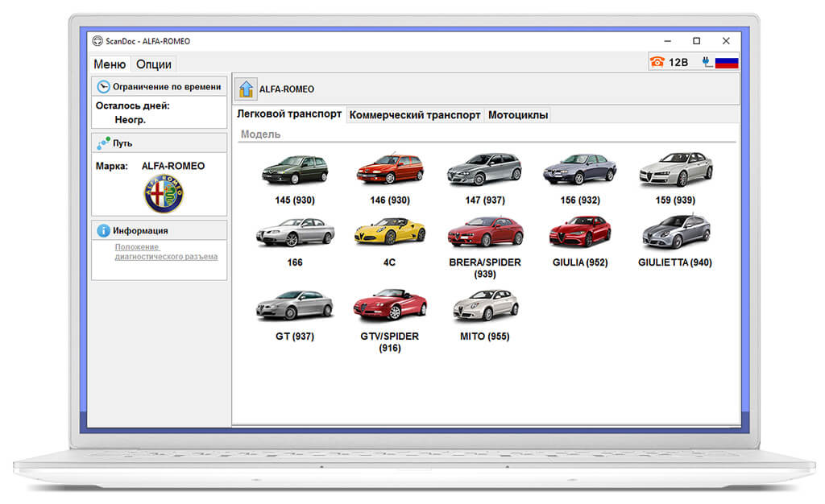Select the MITO (955) car thumbnail
Viewport: 825px width, 504px height.
click(485, 305)
